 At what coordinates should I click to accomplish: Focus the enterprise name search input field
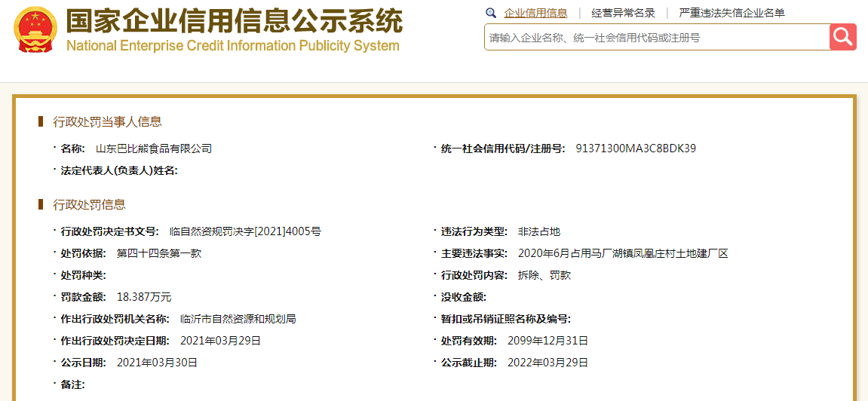click(x=656, y=37)
